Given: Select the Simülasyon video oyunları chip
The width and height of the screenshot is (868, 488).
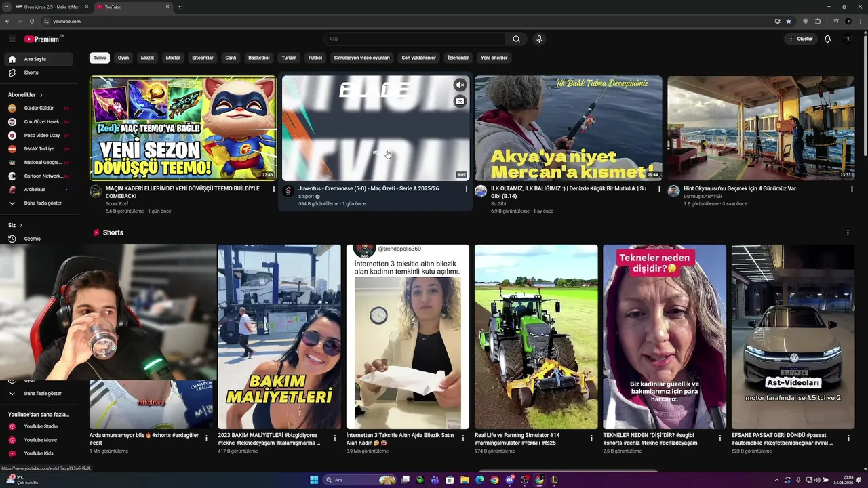Looking at the screenshot, I should 362,58.
